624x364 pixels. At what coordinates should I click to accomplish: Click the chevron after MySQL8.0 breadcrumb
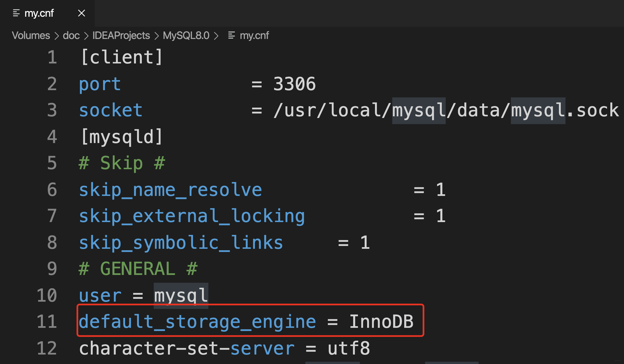(x=216, y=36)
